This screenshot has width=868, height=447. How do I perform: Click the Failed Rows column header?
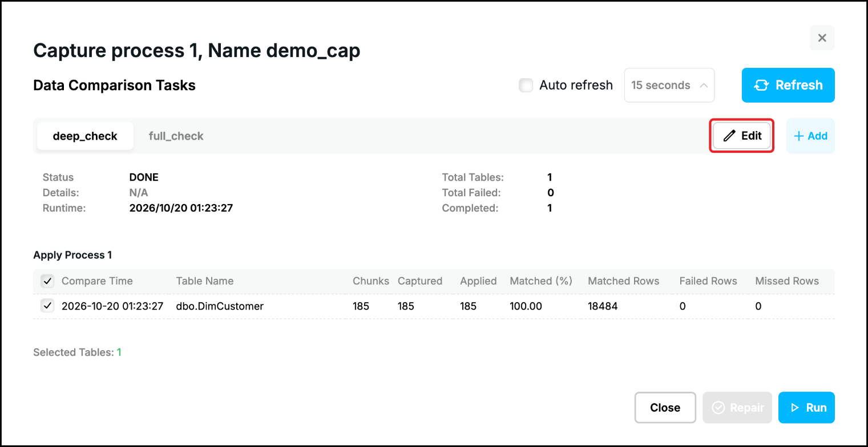coord(708,281)
